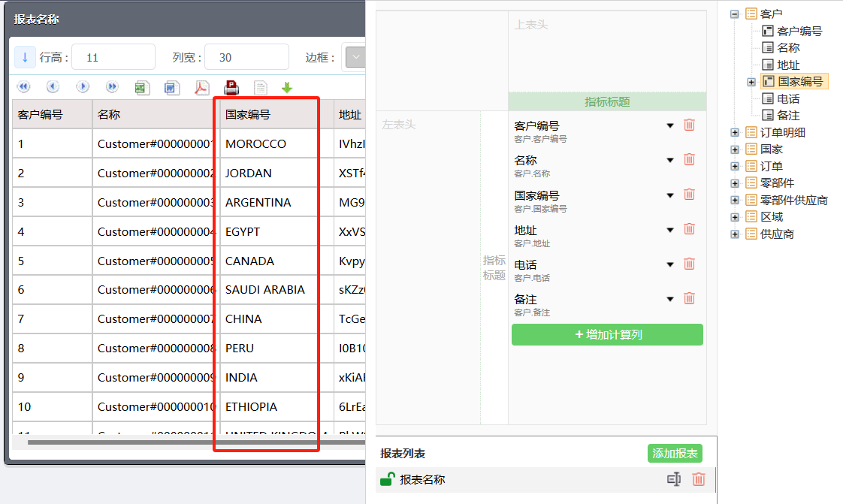
Task: Select 报表名称 row in report list
Action: click(545, 479)
